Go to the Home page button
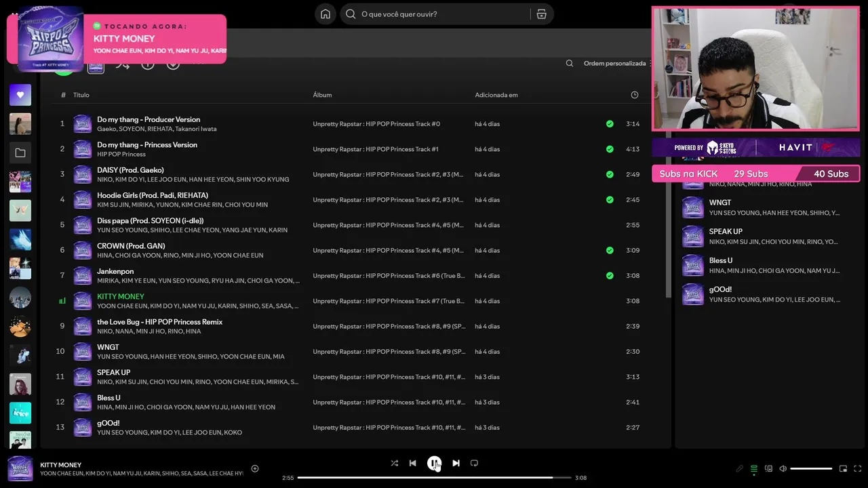The width and height of the screenshot is (868, 488). pyautogui.click(x=325, y=14)
